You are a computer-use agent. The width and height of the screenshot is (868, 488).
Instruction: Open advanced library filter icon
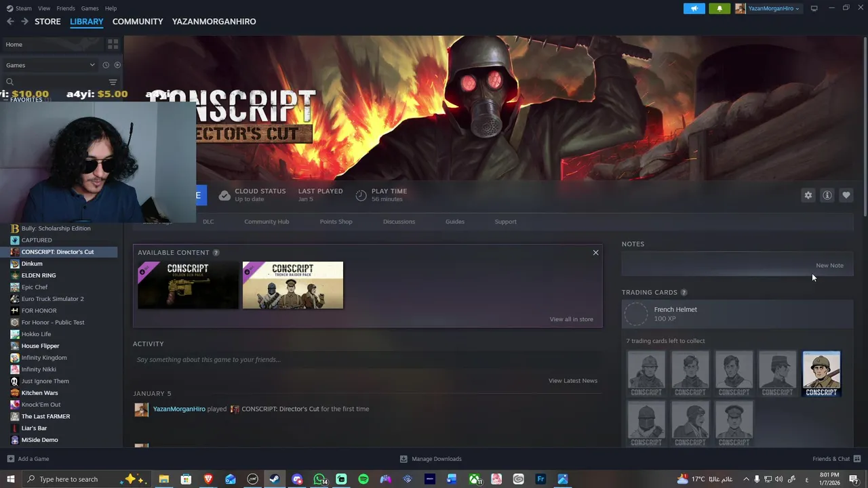point(113,82)
